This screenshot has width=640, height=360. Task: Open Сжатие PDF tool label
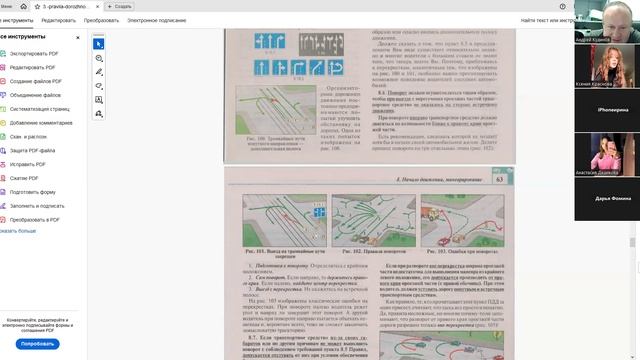point(24,178)
